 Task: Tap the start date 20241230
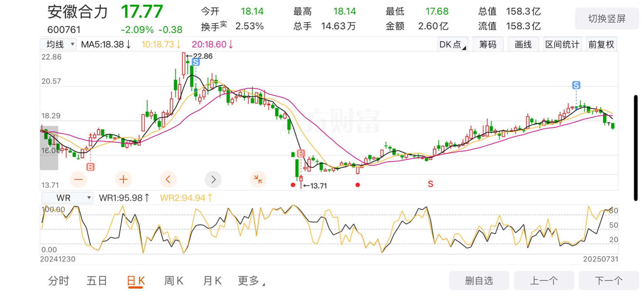pyautogui.click(x=58, y=259)
